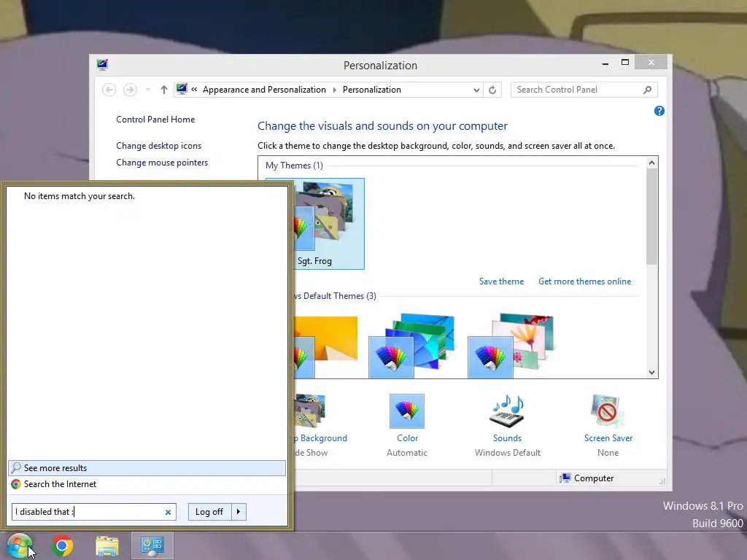This screenshot has width=747, height=560.
Task: Clear the start menu search text
Action: tap(168, 513)
